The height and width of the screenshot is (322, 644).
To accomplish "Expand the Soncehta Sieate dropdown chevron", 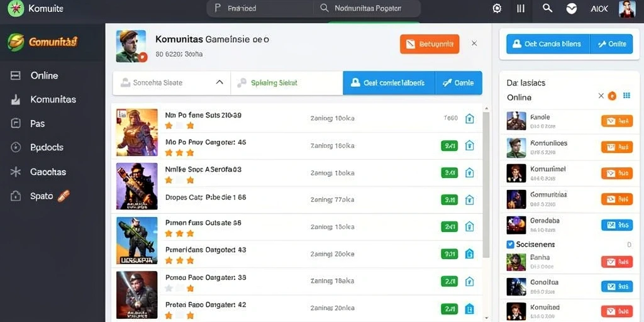I will tap(219, 82).
